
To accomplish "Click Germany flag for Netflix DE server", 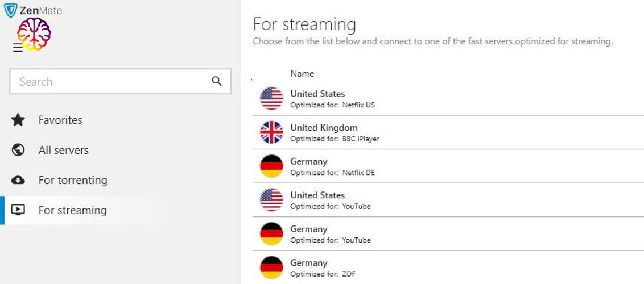I will (271, 166).
